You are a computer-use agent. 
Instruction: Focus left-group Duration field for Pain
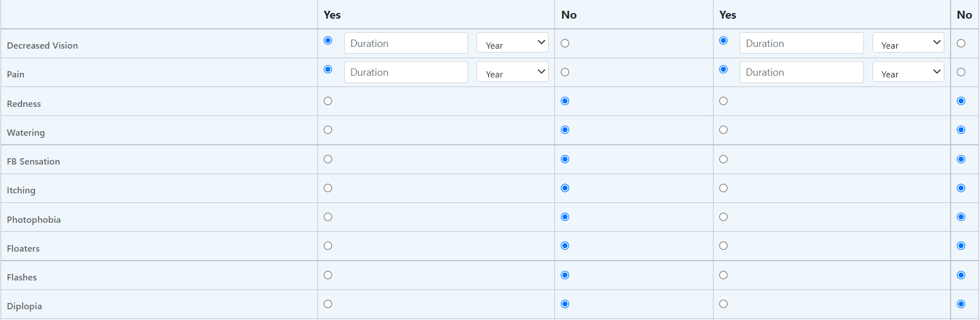click(406, 72)
